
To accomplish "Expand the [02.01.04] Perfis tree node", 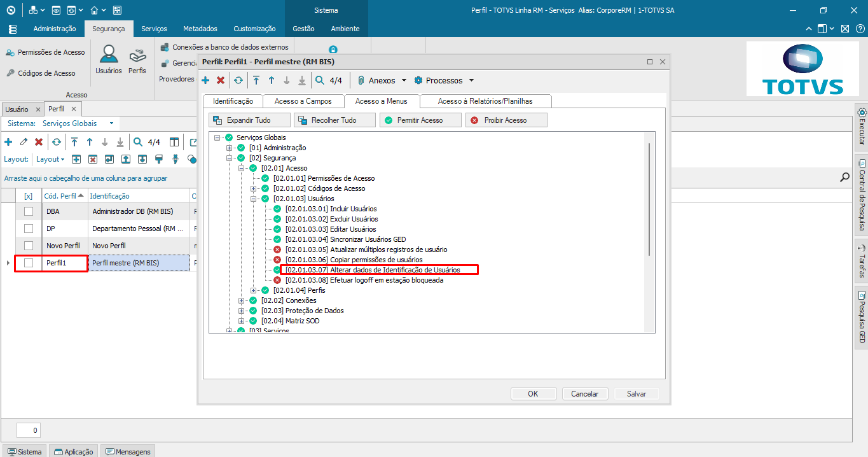I will tap(254, 290).
